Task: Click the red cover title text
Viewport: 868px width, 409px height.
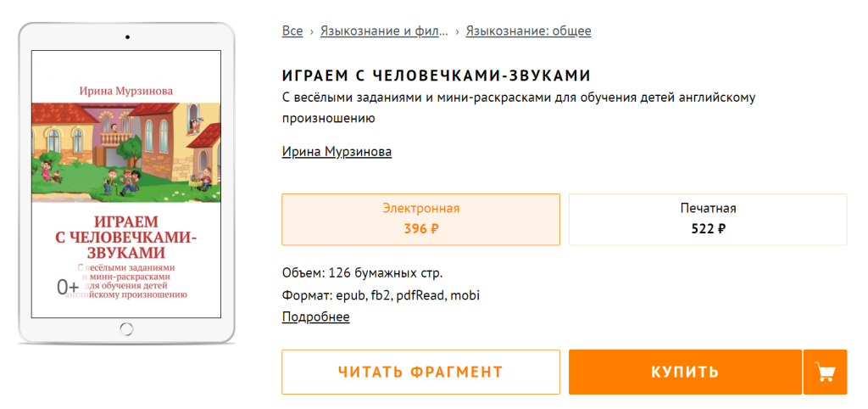Action: point(126,238)
